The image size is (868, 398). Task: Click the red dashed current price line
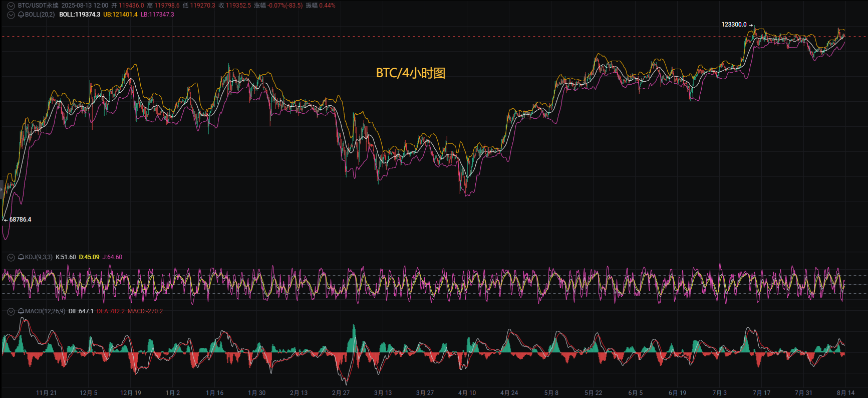pyautogui.click(x=434, y=37)
